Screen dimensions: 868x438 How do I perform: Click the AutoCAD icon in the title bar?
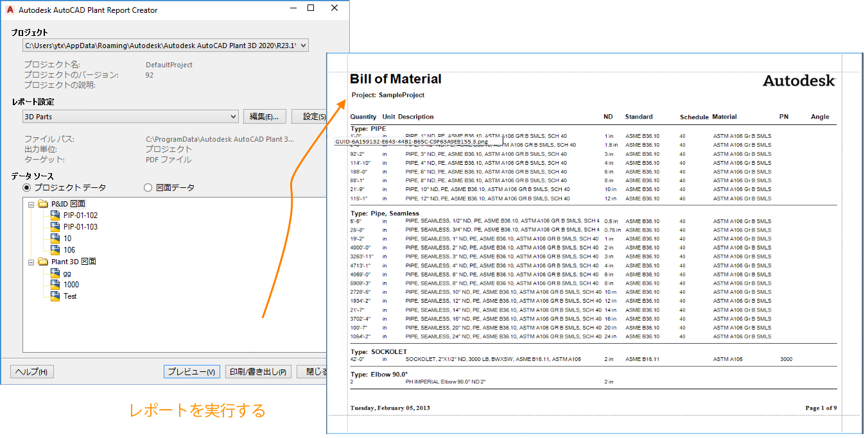point(11,10)
